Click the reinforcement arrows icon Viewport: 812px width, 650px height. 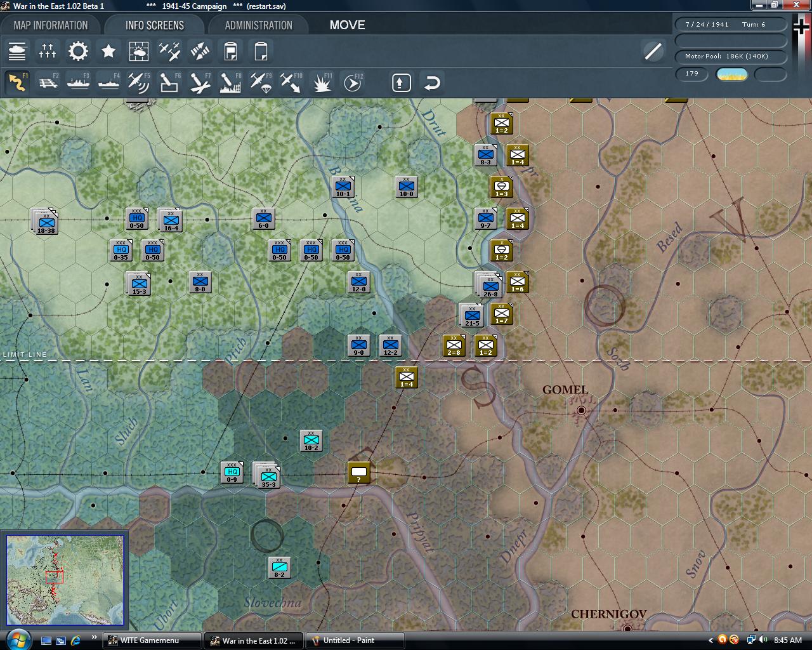200,51
